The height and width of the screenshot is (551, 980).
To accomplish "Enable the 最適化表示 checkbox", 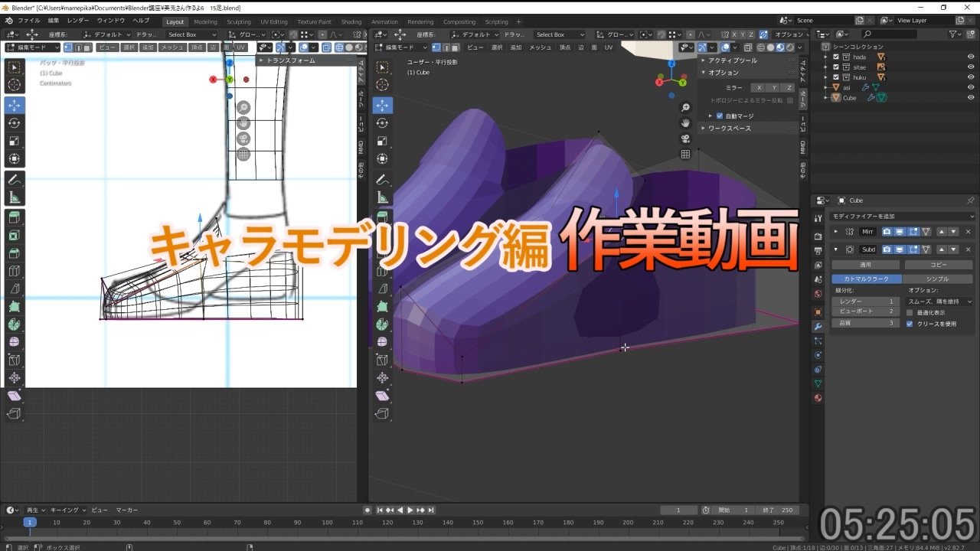I will pyautogui.click(x=910, y=312).
